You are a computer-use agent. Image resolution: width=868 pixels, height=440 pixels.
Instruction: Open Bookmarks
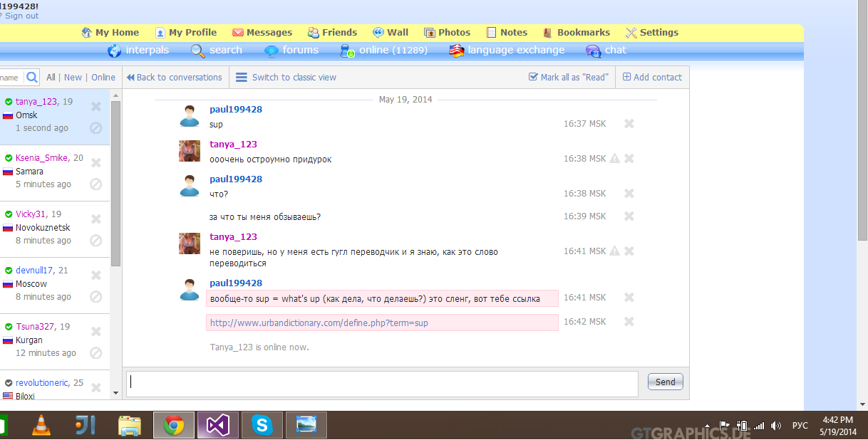(577, 33)
